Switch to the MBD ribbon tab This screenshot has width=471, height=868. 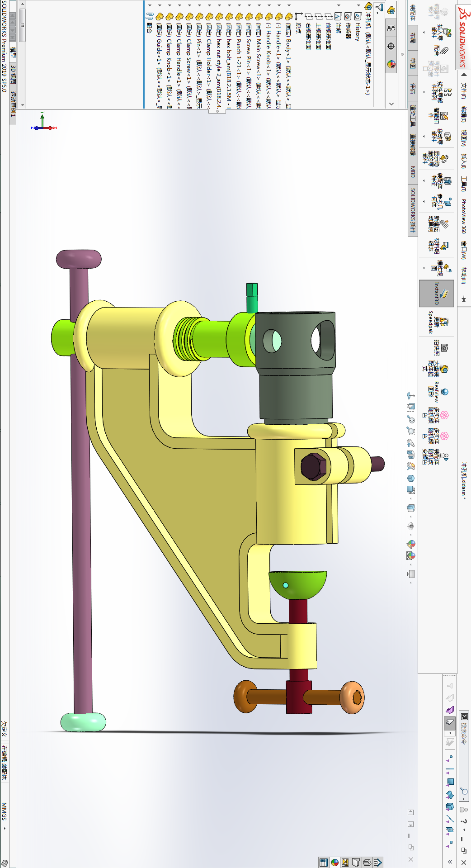(x=413, y=171)
